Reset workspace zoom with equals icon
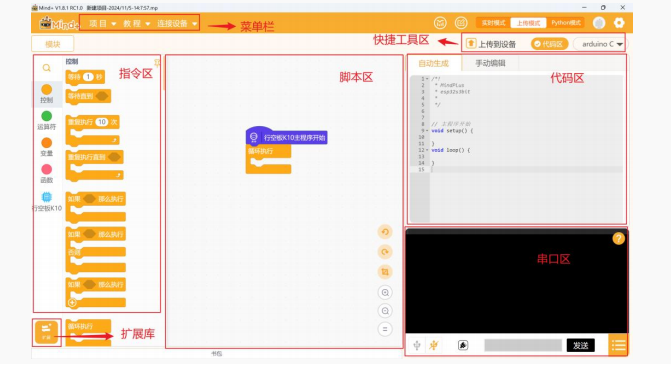The width and height of the screenshot is (671, 366). tap(385, 329)
